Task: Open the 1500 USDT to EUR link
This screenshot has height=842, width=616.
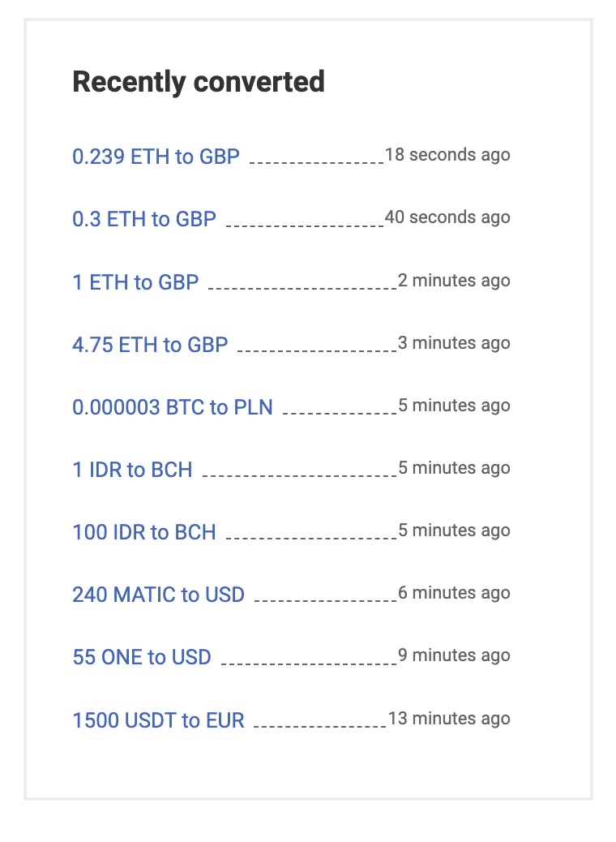Action: pos(158,720)
